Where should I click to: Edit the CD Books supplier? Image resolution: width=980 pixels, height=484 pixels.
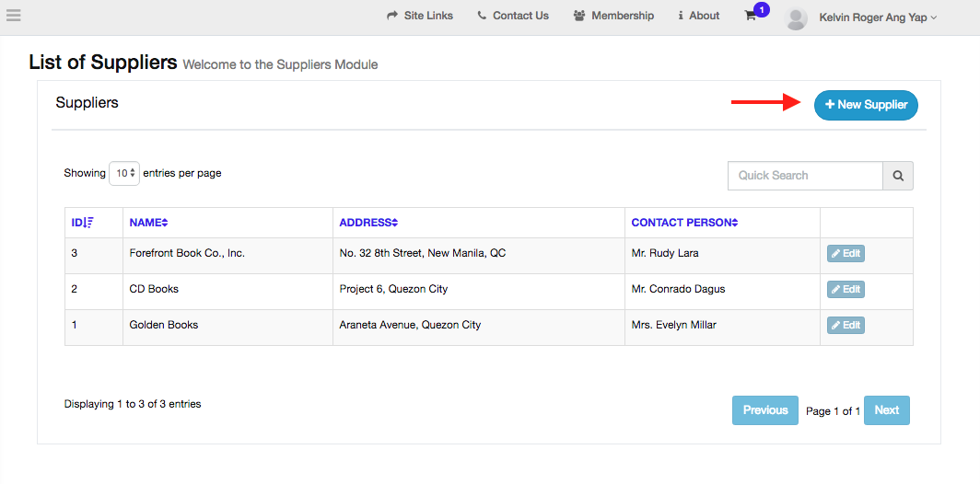pos(845,290)
